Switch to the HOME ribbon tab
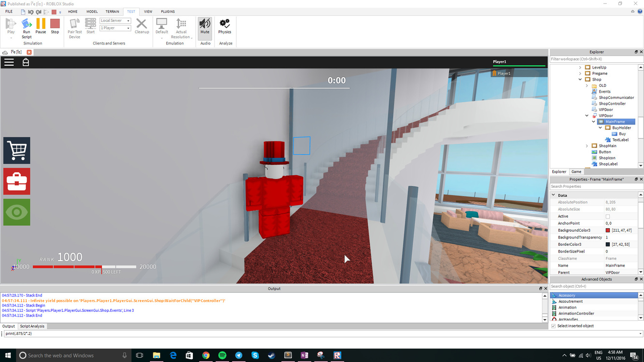This screenshot has width=644, height=362. (72, 12)
